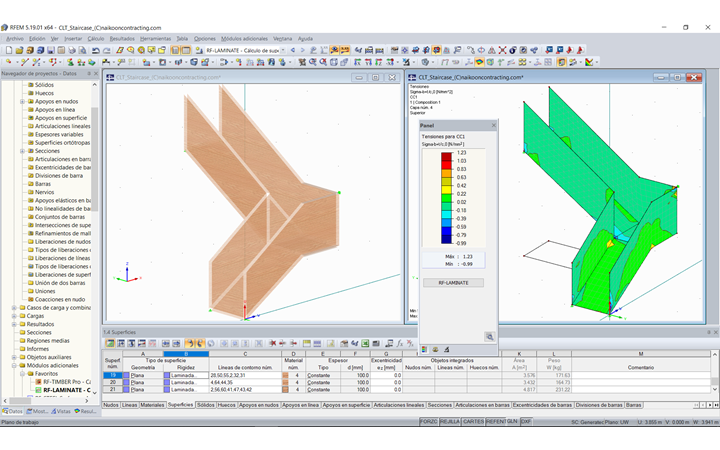Click Laminada rigidity cell in row 19
The height and width of the screenshot is (450, 720).
coord(186,375)
